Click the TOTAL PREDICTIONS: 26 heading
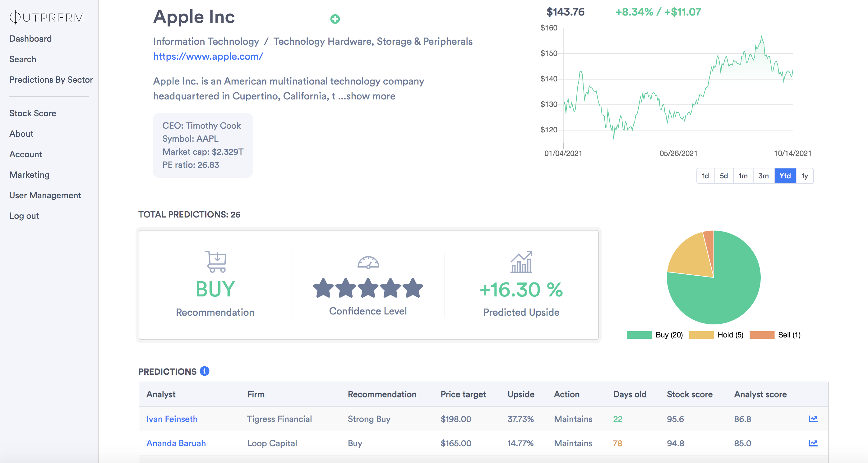The image size is (868, 463). [189, 214]
